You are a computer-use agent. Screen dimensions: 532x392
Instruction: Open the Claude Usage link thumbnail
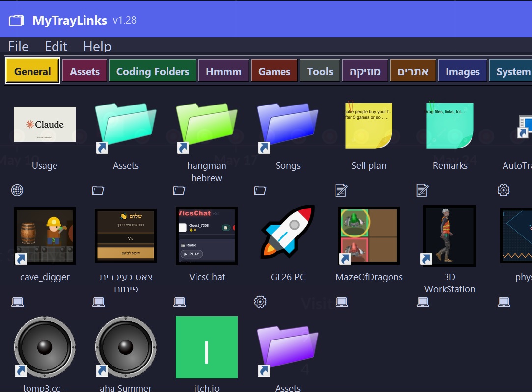pyautogui.click(x=44, y=124)
